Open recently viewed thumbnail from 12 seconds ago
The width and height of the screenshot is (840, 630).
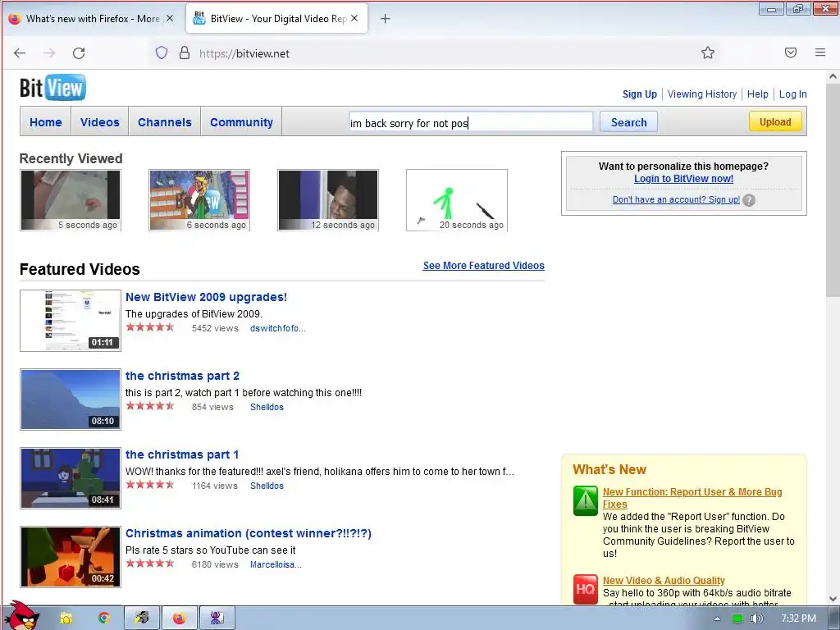pos(328,200)
